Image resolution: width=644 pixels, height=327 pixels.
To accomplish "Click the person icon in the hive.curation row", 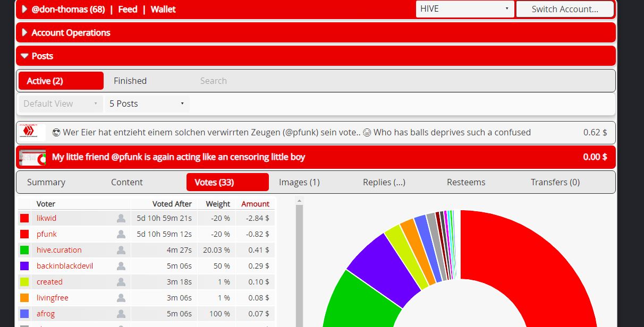I will pos(121,250).
